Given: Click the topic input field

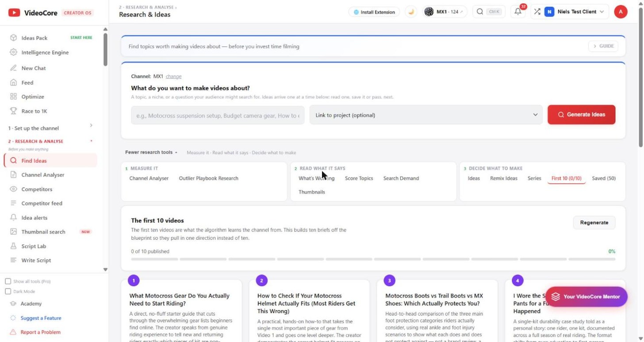Looking at the screenshot, I should pos(218,115).
